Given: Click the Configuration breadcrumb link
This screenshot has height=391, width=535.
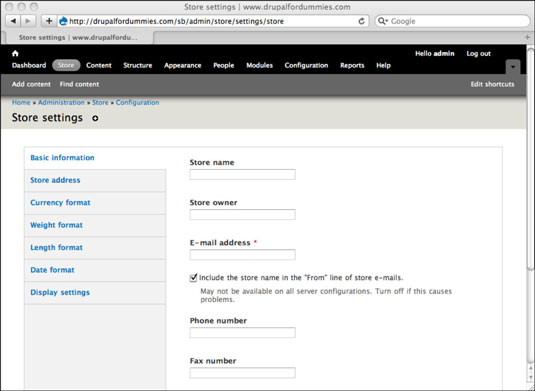Looking at the screenshot, I should (138, 102).
